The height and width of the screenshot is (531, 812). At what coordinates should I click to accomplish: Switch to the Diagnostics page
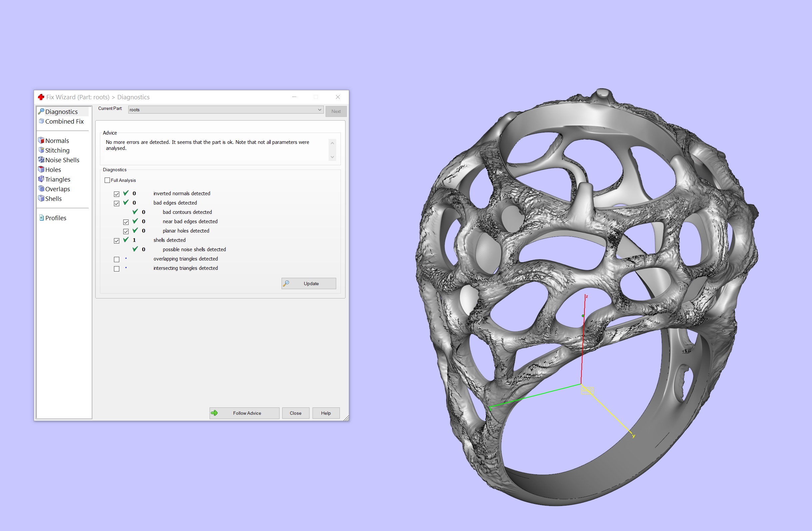pos(61,112)
